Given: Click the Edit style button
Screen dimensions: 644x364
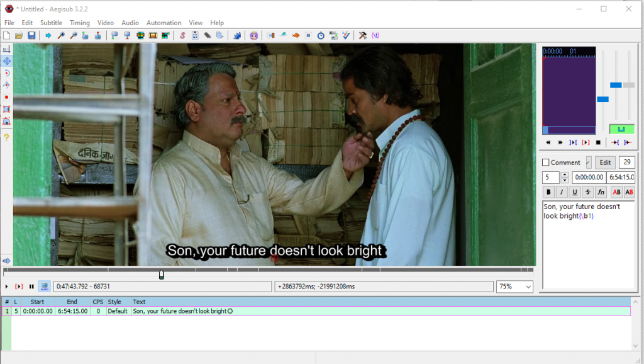Looking at the screenshot, I should (605, 162).
